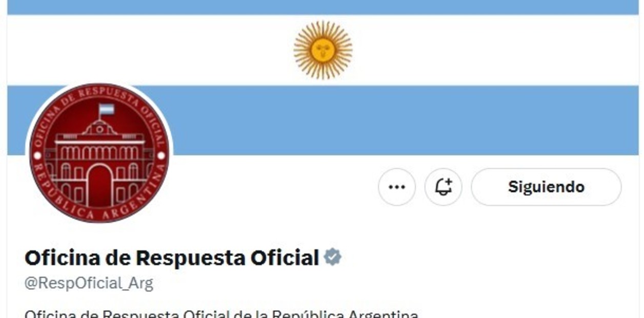This screenshot has height=318, width=644.
Task: Click the bio line about República Argentina
Action: (x=222, y=313)
